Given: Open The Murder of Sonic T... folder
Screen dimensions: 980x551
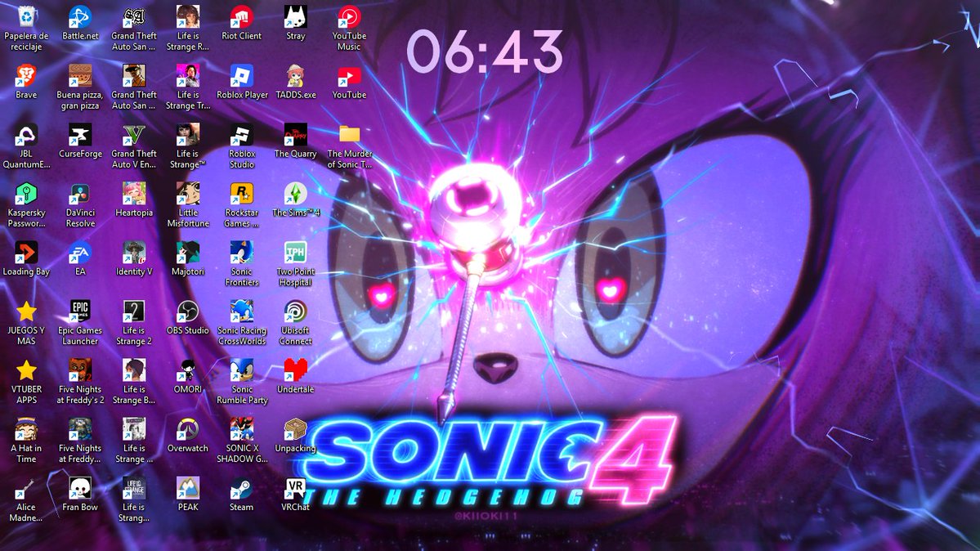Looking at the screenshot, I should tap(349, 135).
